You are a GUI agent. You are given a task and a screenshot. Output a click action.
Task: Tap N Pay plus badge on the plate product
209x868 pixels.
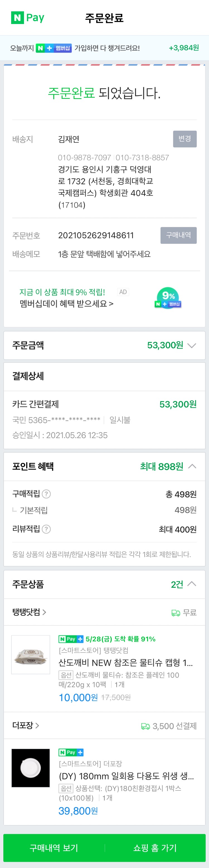[x=71, y=752]
